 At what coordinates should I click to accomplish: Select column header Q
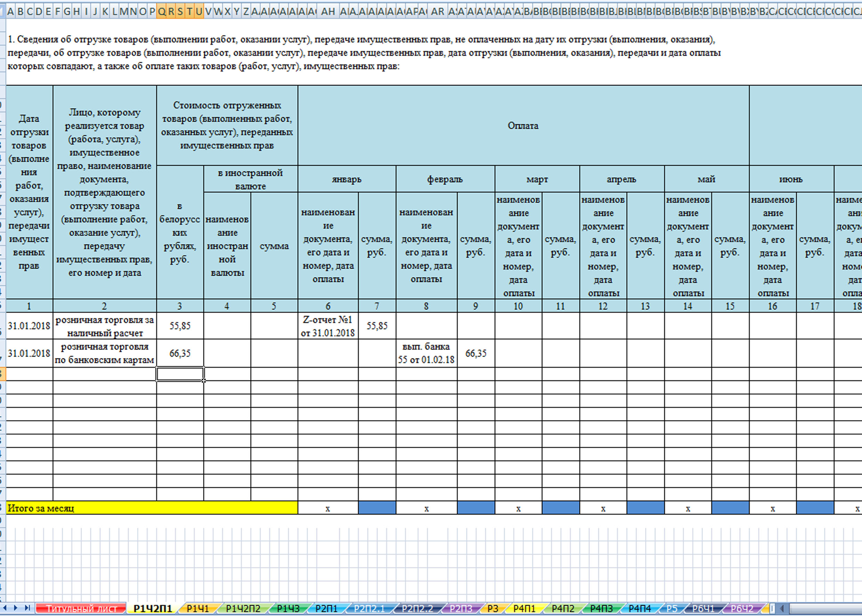tap(162, 11)
